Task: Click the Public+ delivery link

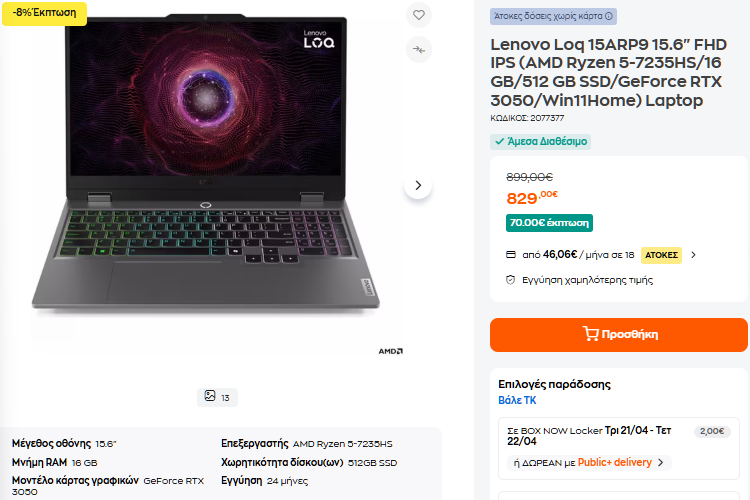Action: tap(614, 462)
